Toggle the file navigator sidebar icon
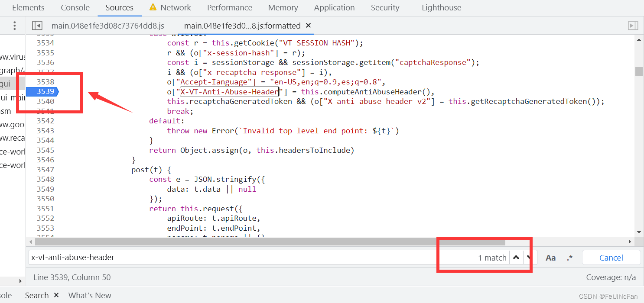This screenshot has width=644, height=303. tap(37, 26)
